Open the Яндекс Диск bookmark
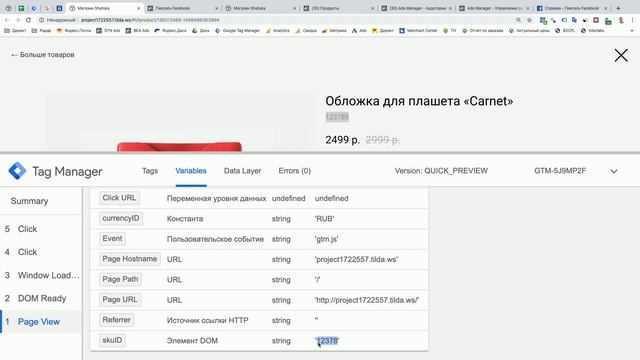640x360 pixels. [x=170, y=31]
